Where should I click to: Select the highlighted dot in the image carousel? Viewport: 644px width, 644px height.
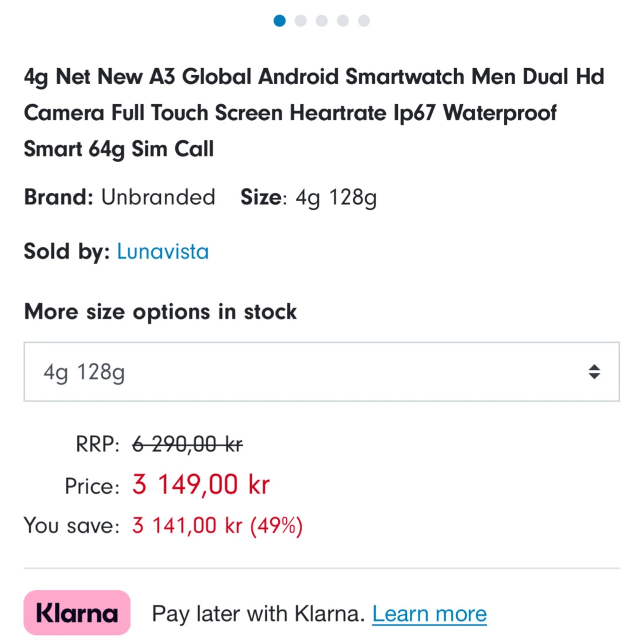tap(280, 21)
